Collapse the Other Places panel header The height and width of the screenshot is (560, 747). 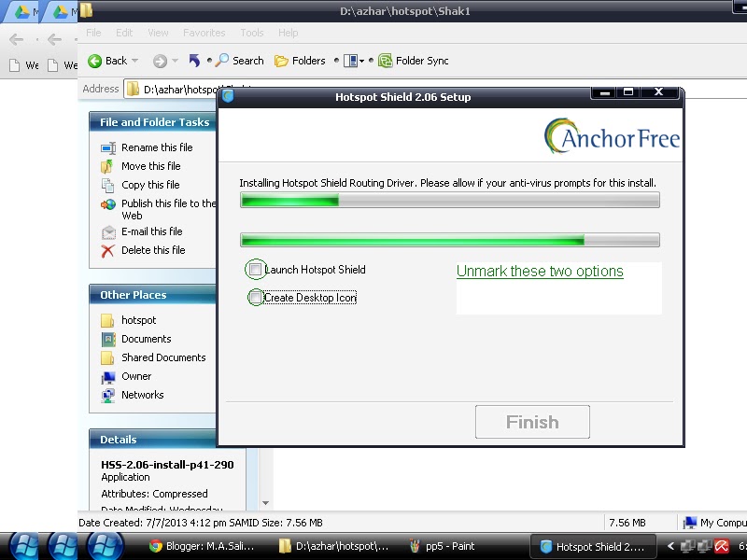tap(153, 295)
